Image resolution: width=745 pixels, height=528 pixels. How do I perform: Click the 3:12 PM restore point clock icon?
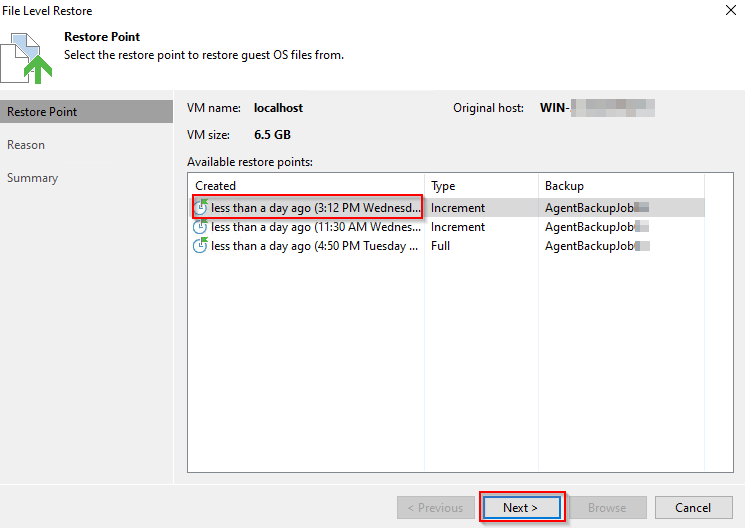pyautogui.click(x=201, y=208)
